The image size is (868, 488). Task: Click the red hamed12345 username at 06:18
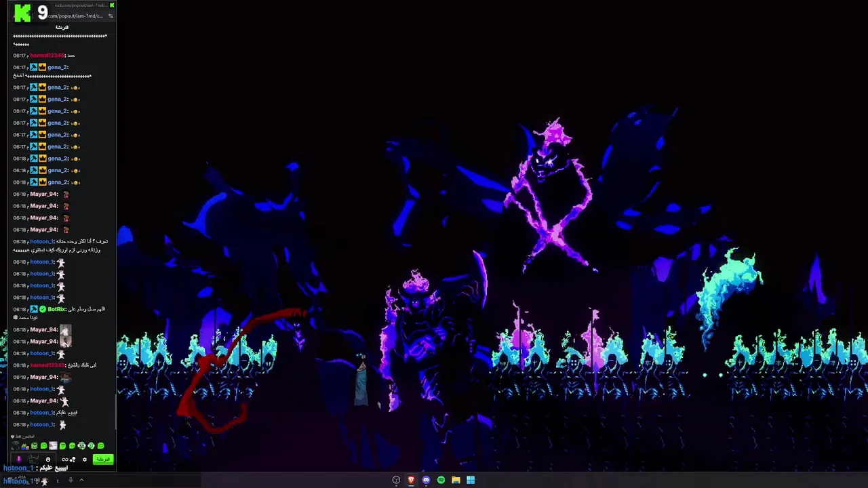pyautogui.click(x=47, y=365)
